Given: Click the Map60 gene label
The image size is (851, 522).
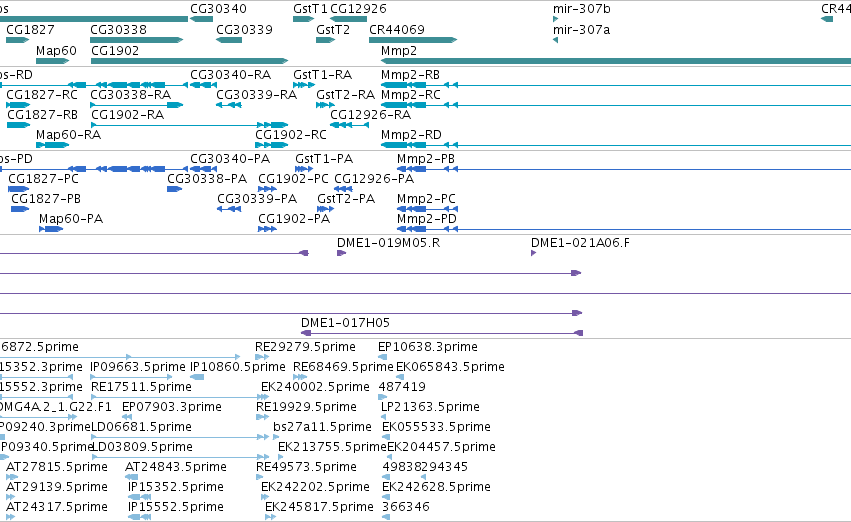Looking at the screenshot, I should coord(56,50).
